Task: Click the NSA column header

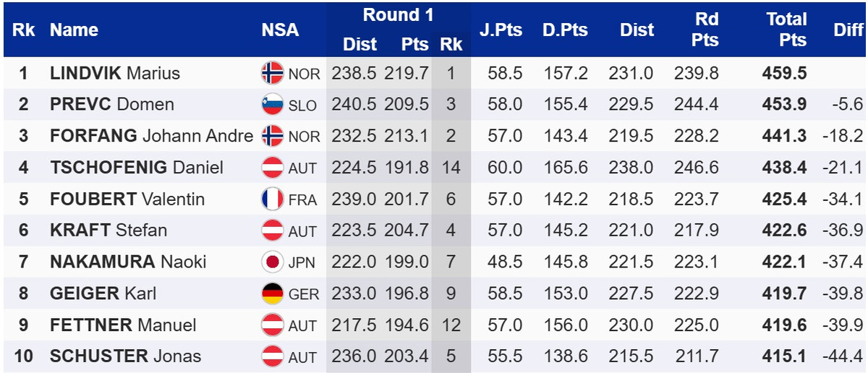Action: coord(280,30)
